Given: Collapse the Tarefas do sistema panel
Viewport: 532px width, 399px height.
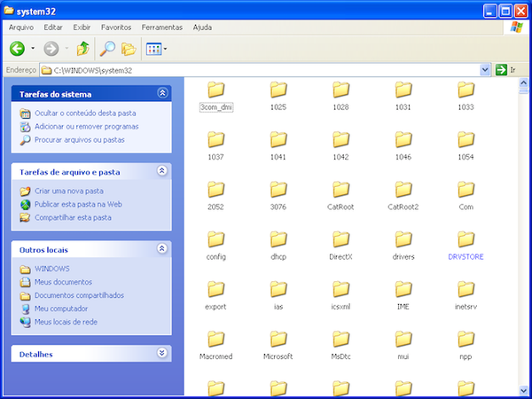Looking at the screenshot, I should (162, 93).
